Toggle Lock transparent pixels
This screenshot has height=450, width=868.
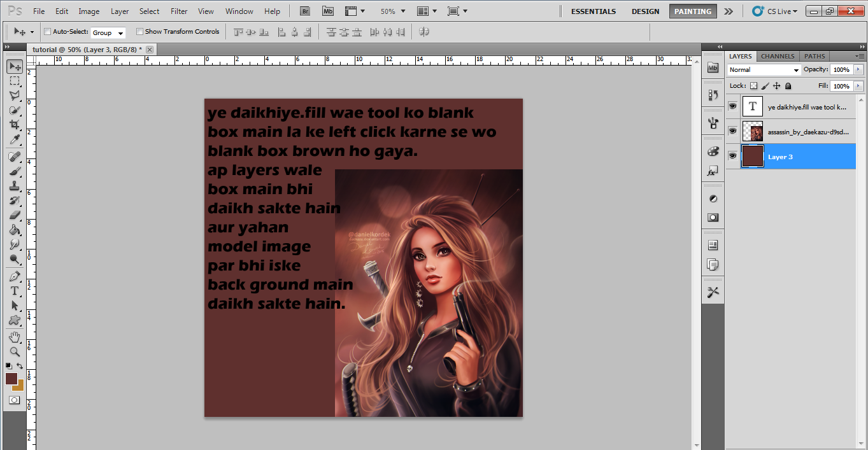pyautogui.click(x=753, y=85)
